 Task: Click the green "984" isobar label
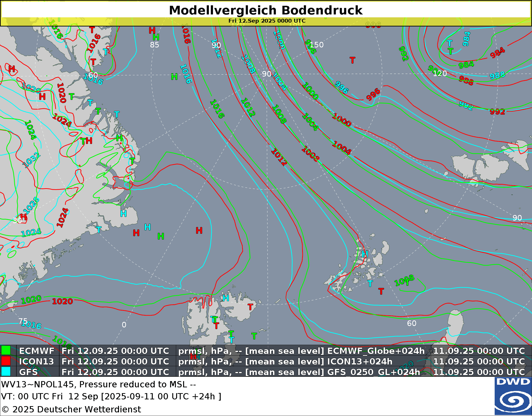coord(466,65)
